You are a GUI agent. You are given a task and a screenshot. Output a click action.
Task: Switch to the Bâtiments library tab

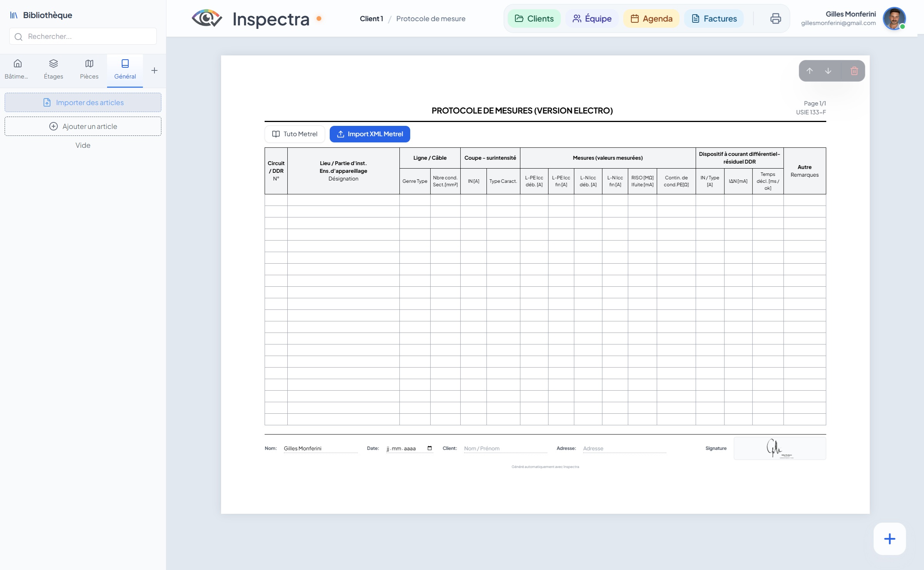(x=17, y=69)
